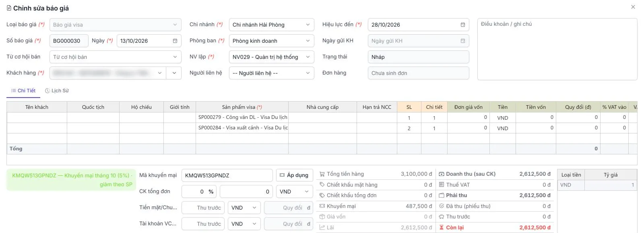Click the tag icon beside Chiết khấu mặt hàng

pos(322,185)
